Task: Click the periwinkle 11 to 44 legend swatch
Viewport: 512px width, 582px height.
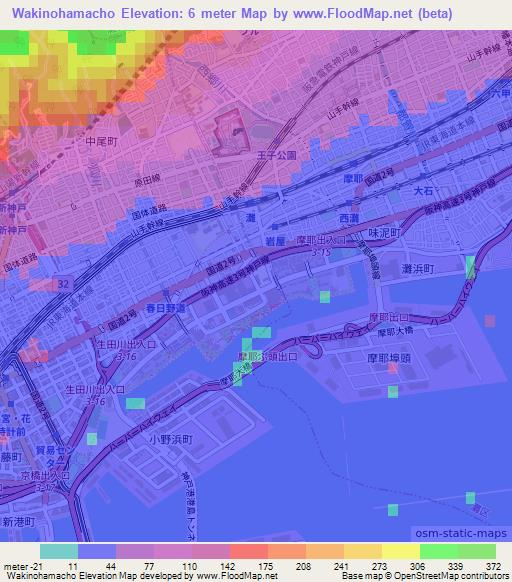Action: pos(97,551)
